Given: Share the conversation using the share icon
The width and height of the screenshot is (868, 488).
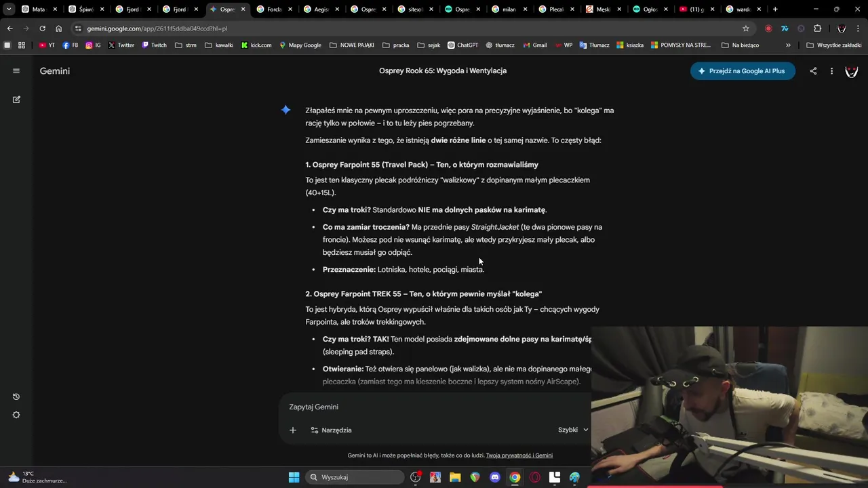Looking at the screenshot, I should pyautogui.click(x=813, y=70).
